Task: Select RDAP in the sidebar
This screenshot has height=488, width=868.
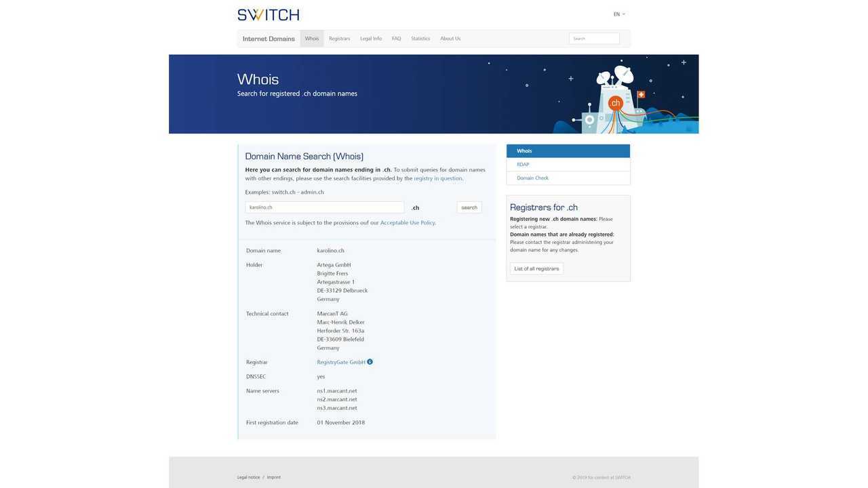Action: 568,165
